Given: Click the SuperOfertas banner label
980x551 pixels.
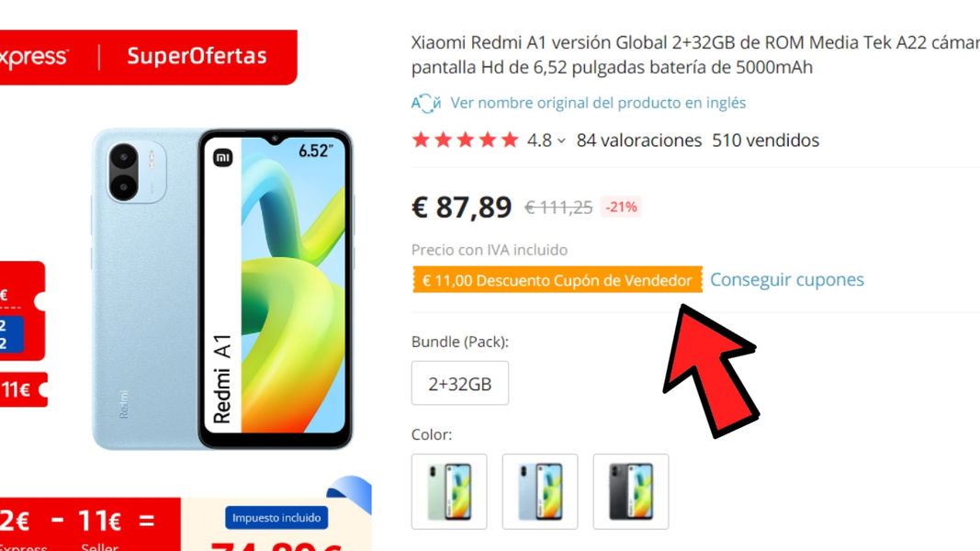Looking at the screenshot, I should click(x=197, y=56).
